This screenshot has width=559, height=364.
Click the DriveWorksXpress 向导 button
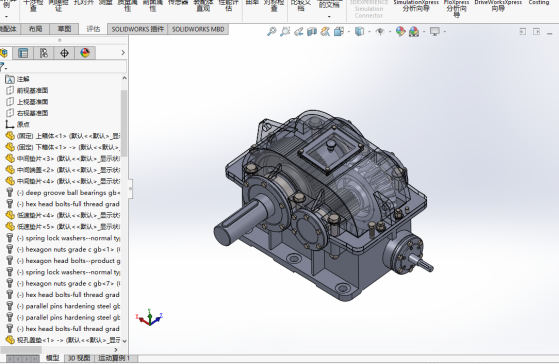[498, 6]
